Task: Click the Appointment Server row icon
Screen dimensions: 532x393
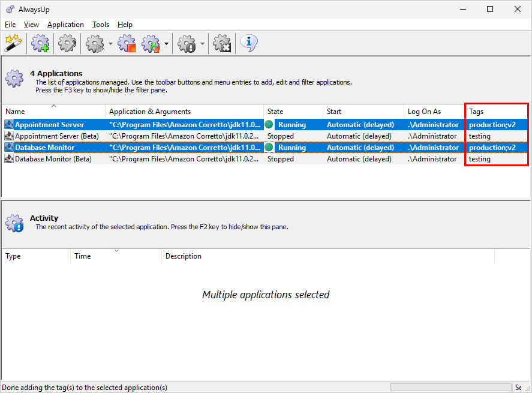Action: 9,125
